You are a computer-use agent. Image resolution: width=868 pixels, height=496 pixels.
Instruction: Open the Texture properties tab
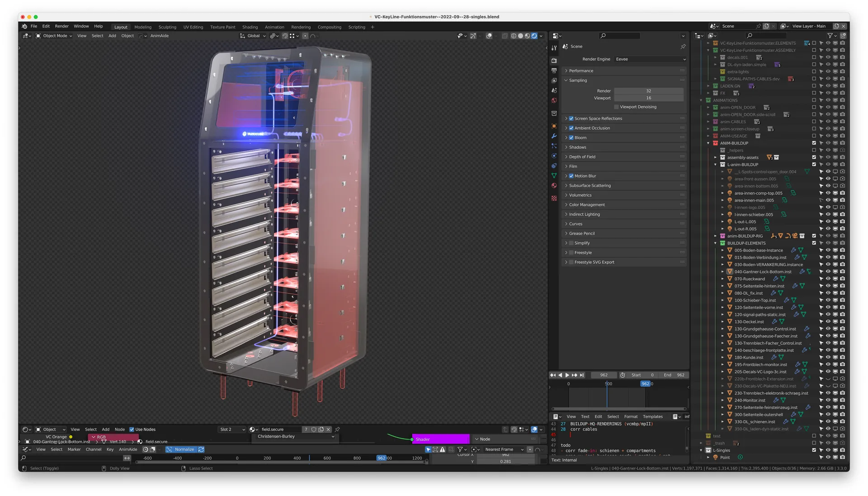coord(554,198)
